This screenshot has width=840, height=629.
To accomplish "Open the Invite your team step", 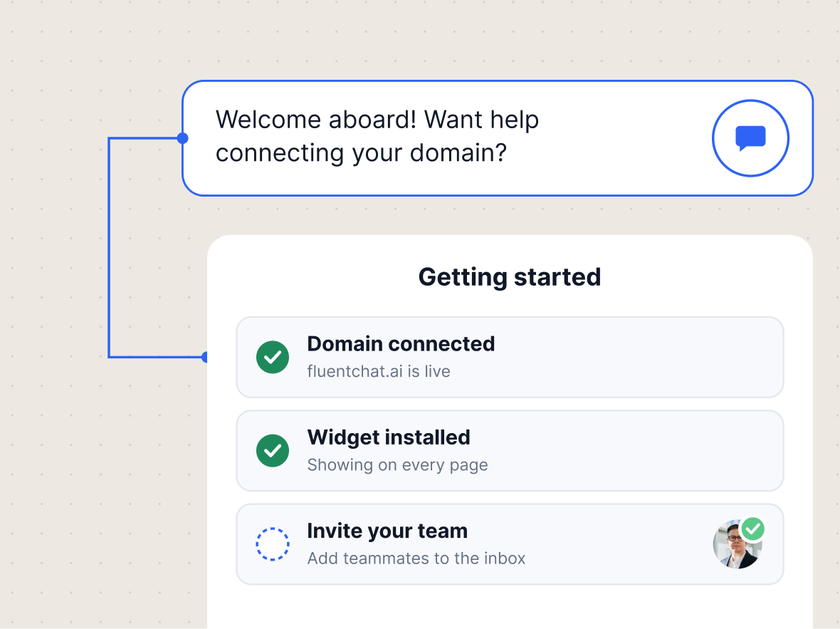I will pyautogui.click(x=510, y=544).
